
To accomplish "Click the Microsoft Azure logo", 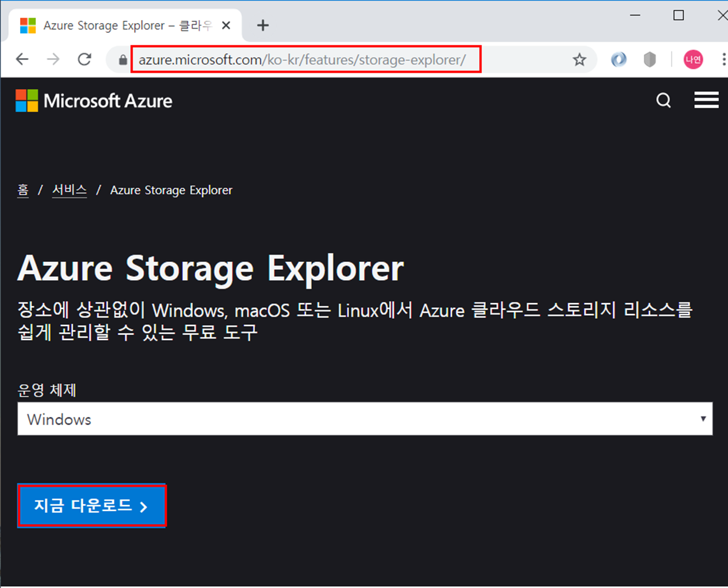I will coord(94,101).
